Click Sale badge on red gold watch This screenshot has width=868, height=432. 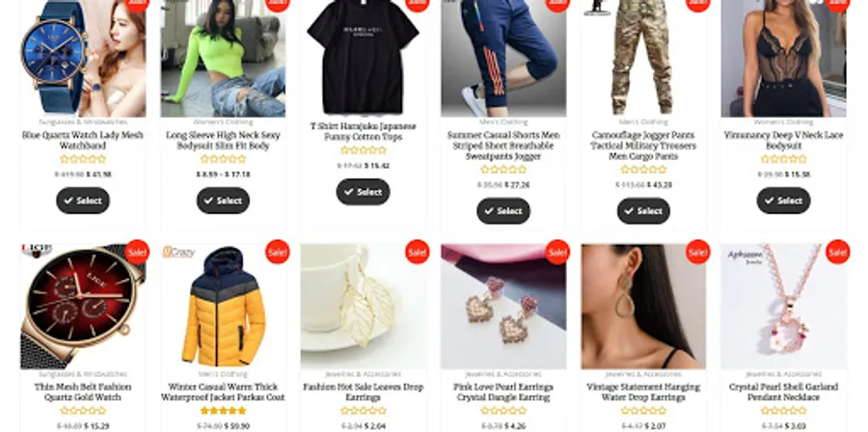click(x=137, y=253)
